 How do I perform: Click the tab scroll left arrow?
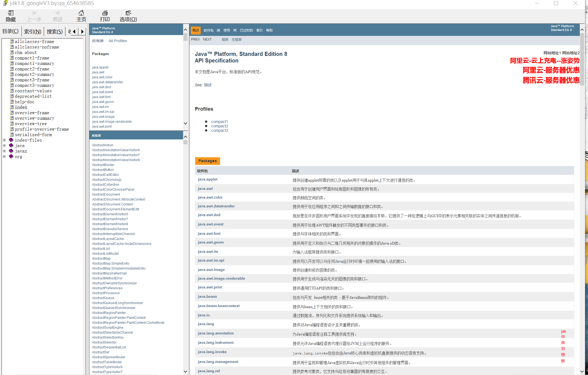click(74, 32)
